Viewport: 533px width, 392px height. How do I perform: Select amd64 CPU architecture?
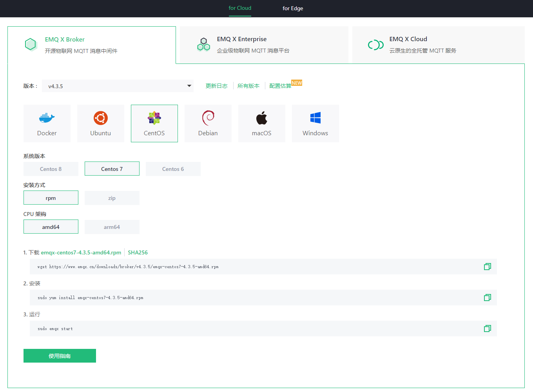click(x=51, y=227)
